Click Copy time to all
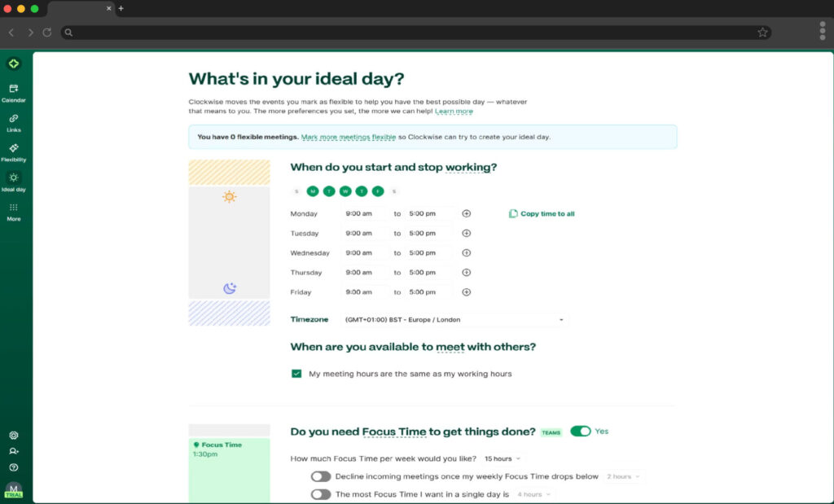Image resolution: width=834 pixels, height=504 pixels. click(542, 213)
